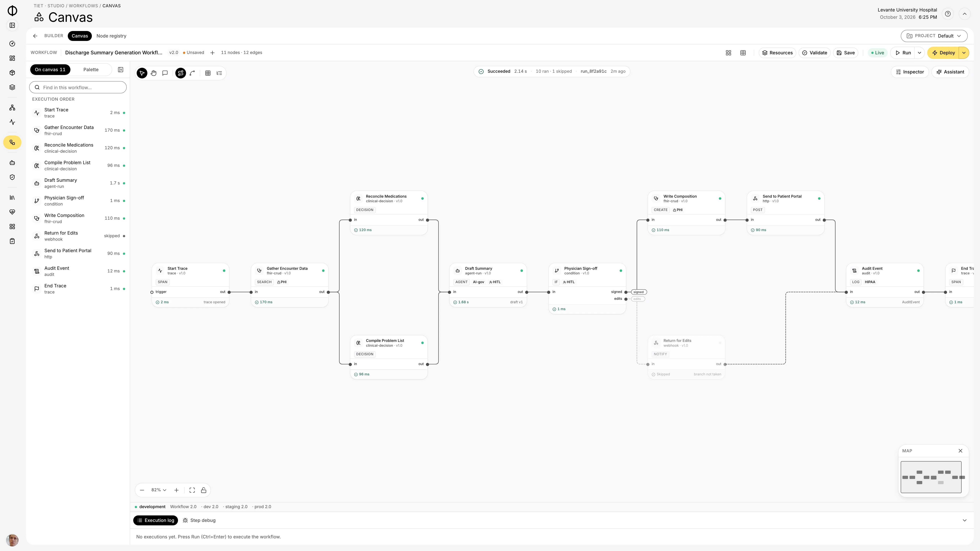Open the Node registry tab

pos(111,36)
